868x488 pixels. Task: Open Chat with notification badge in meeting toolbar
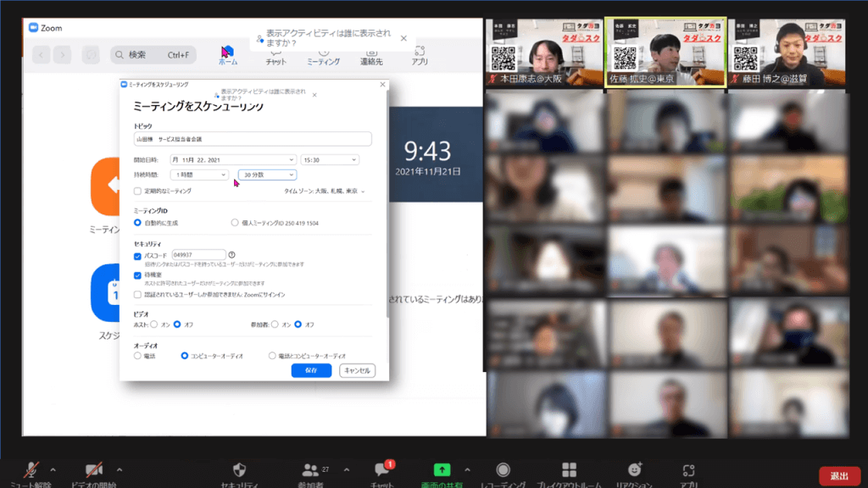[382, 469]
